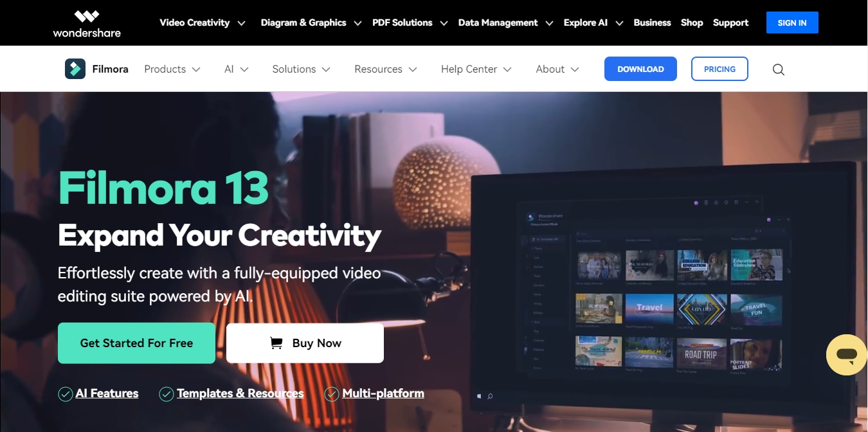Image resolution: width=868 pixels, height=432 pixels.
Task: Go to the Business page
Action: (x=652, y=22)
